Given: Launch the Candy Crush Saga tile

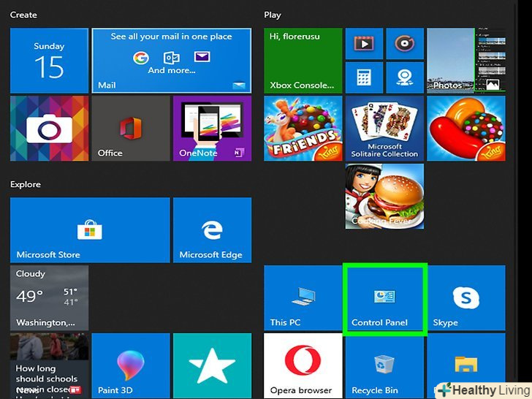Looking at the screenshot, I should coord(465,129).
